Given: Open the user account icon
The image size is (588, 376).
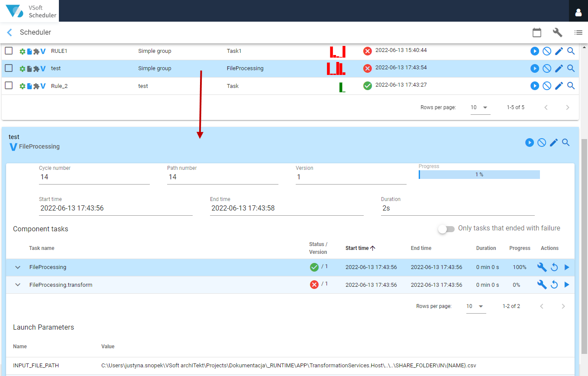Looking at the screenshot, I should [578, 13].
